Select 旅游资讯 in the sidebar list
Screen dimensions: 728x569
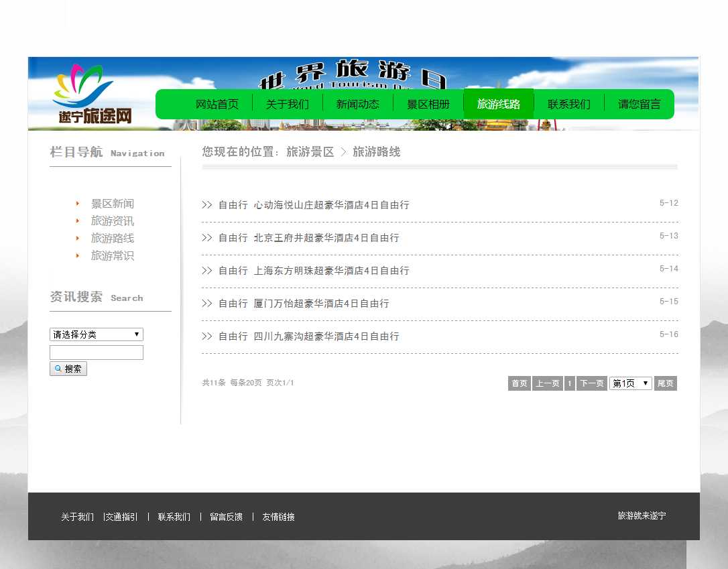(112, 221)
